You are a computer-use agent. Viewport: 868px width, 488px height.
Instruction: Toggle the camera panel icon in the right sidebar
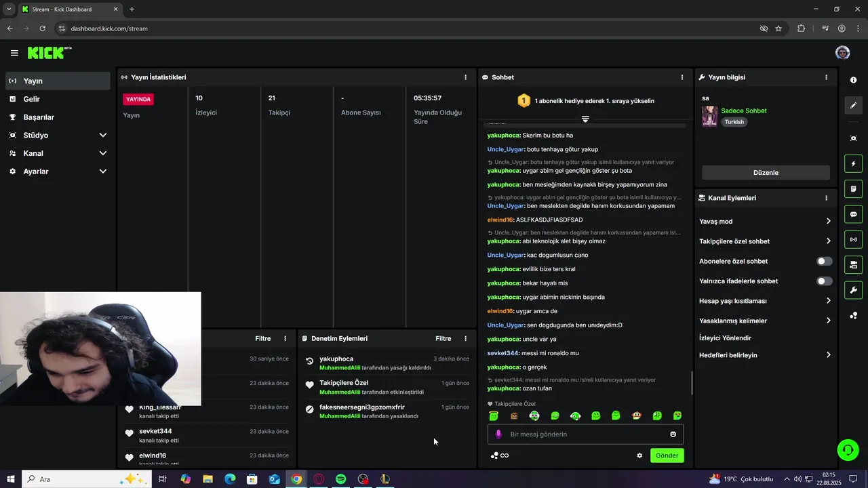tap(853, 264)
